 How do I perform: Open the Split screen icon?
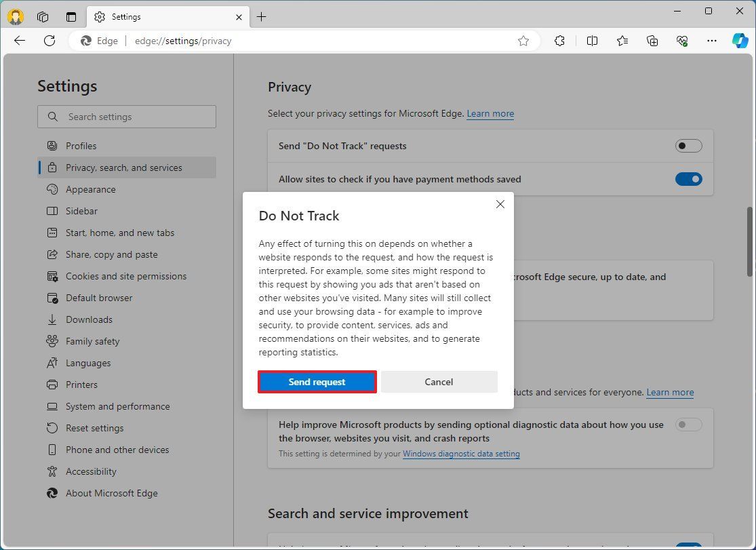(x=592, y=41)
